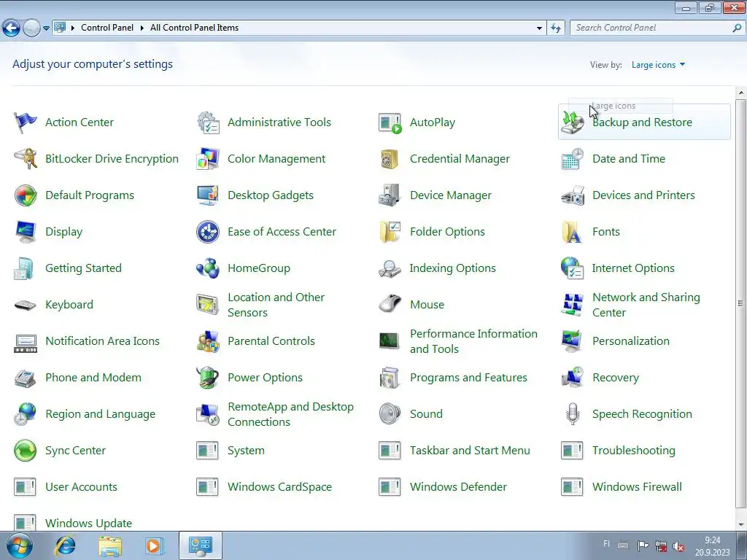Open the Desktop Gadgets icon
747x560 pixels.
(x=208, y=195)
